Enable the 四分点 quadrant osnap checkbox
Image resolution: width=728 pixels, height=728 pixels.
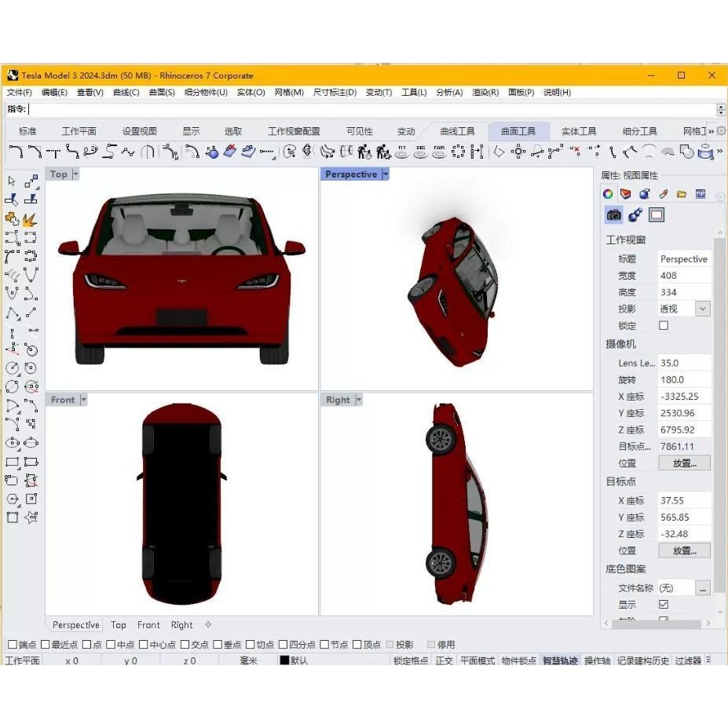click(284, 645)
